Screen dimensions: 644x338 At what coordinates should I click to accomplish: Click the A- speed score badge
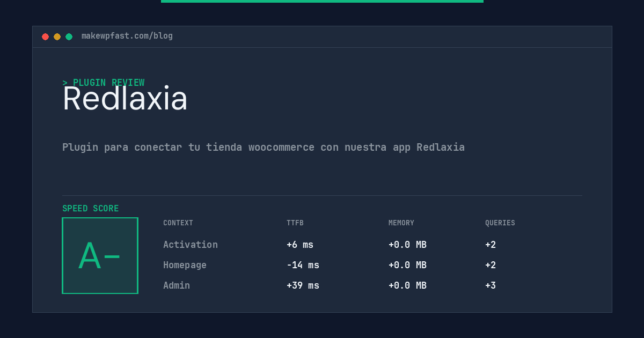click(x=100, y=255)
